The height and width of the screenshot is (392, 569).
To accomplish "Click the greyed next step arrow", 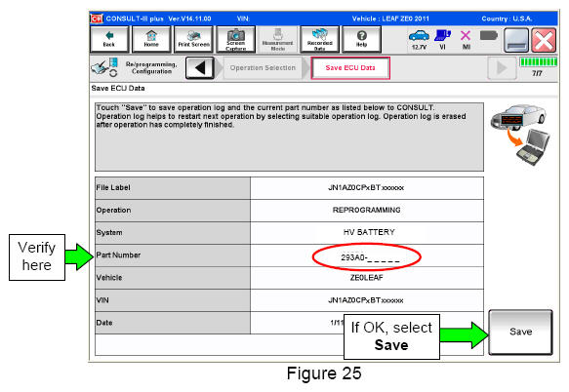I will [x=502, y=68].
